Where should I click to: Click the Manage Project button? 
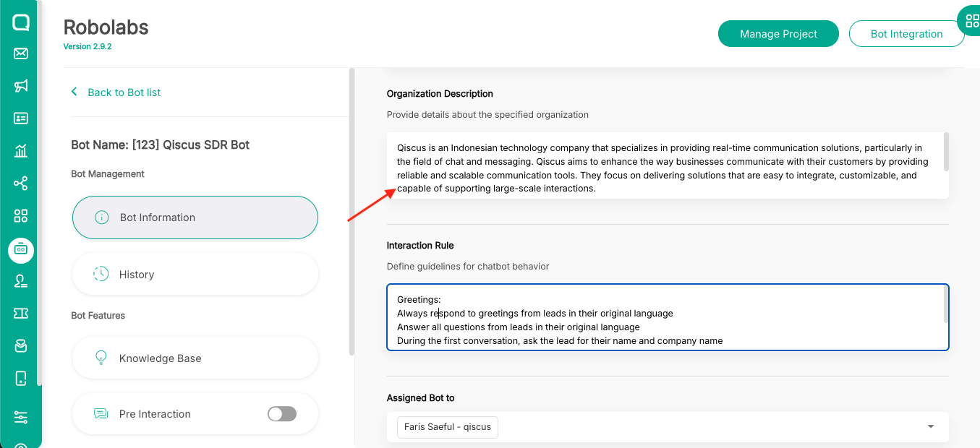click(778, 34)
